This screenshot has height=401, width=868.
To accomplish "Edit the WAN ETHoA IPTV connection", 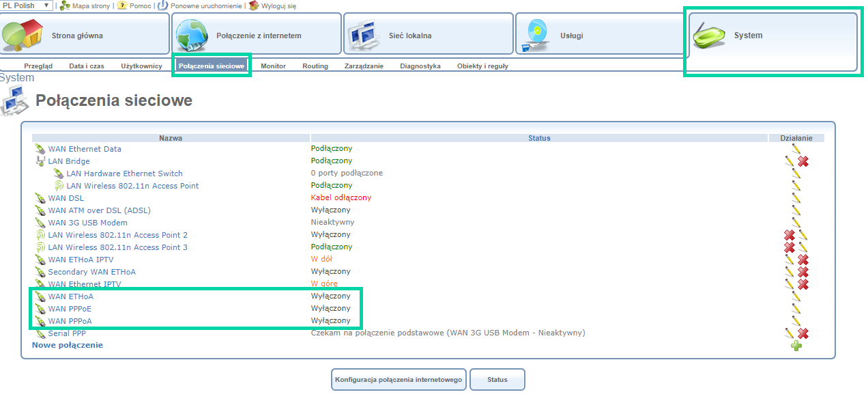I will click(x=790, y=260).
